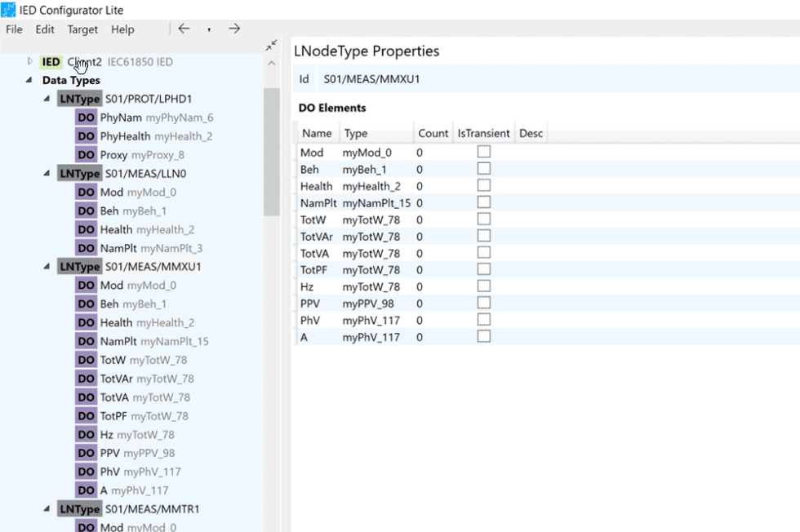Select the LNType icon for S01/MEAS/MMTR1
This screenshot has height=532, width=800.
(79, 508)
